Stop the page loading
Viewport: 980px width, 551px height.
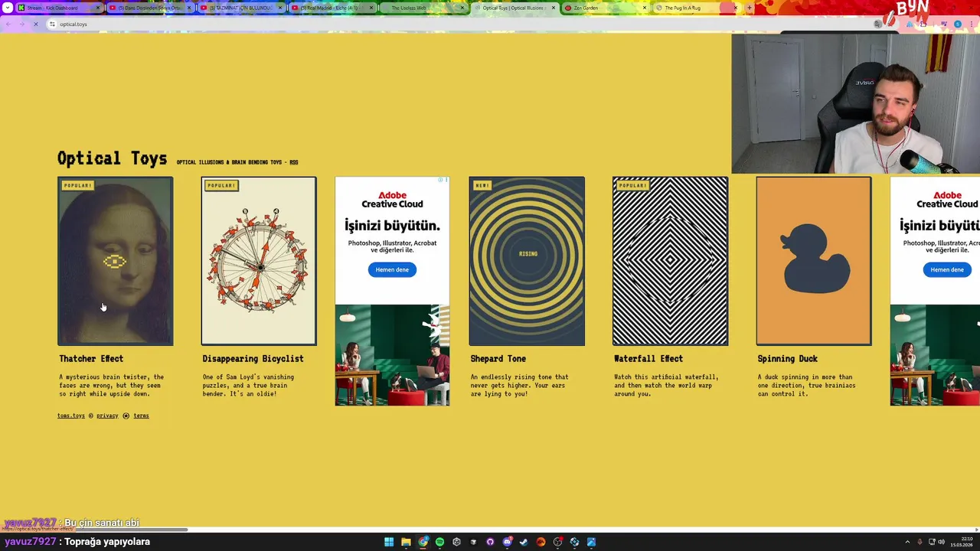pos(35,24)
